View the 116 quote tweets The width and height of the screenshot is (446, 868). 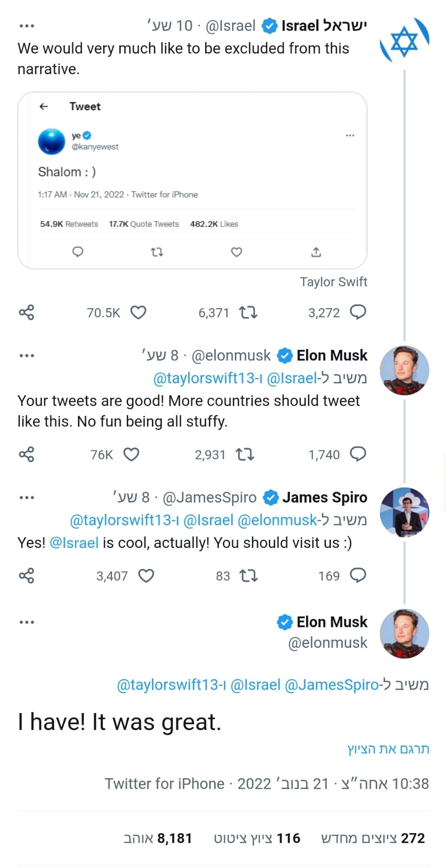(257, 838)
